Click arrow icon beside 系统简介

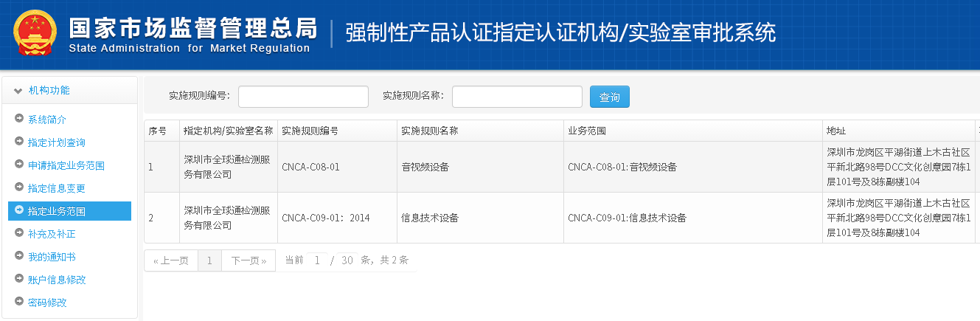click(19, 119)
